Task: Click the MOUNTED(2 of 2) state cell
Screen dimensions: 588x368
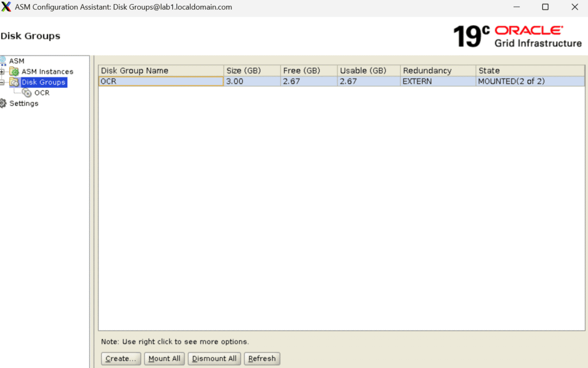Action: coord(530,82)
